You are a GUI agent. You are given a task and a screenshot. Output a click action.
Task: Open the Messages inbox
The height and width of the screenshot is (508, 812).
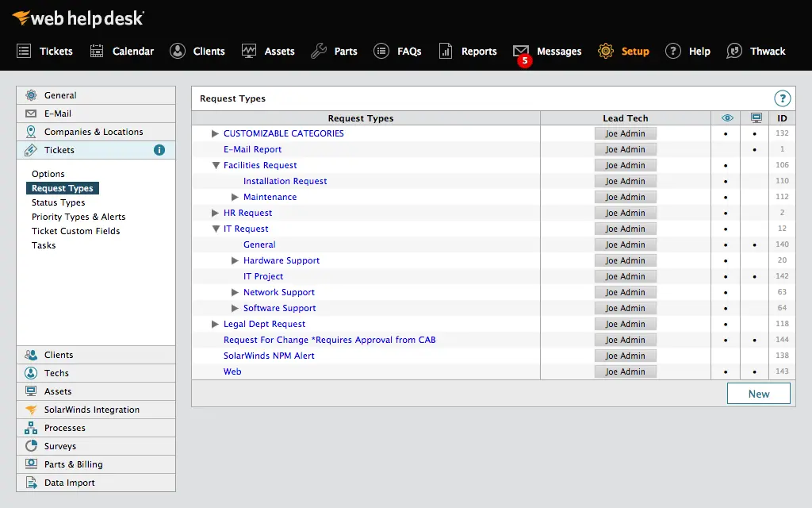click(557, 51)
